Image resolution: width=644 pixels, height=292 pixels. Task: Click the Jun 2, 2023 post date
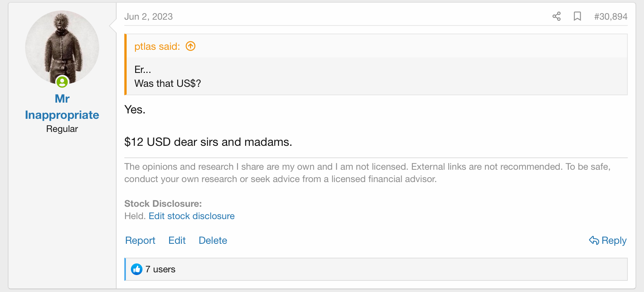(148, 17)
